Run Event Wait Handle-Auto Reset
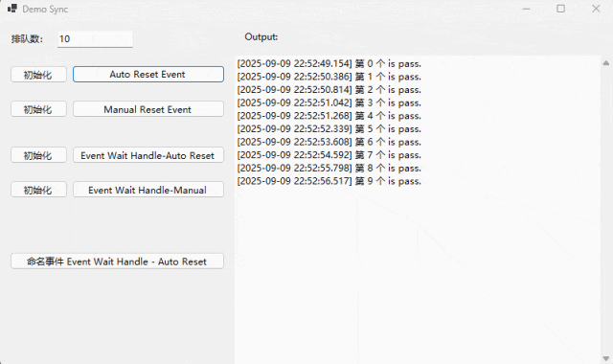 (148, 155)
